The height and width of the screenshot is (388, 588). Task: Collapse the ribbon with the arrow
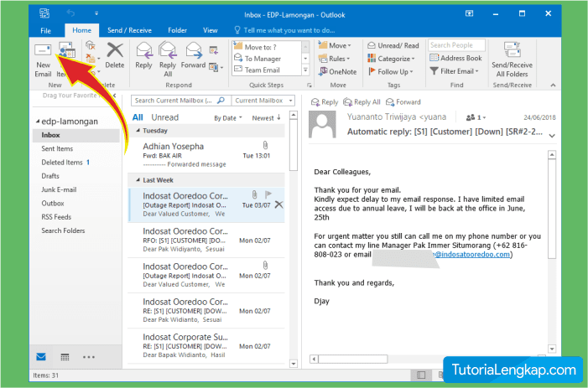click(553, 85)
